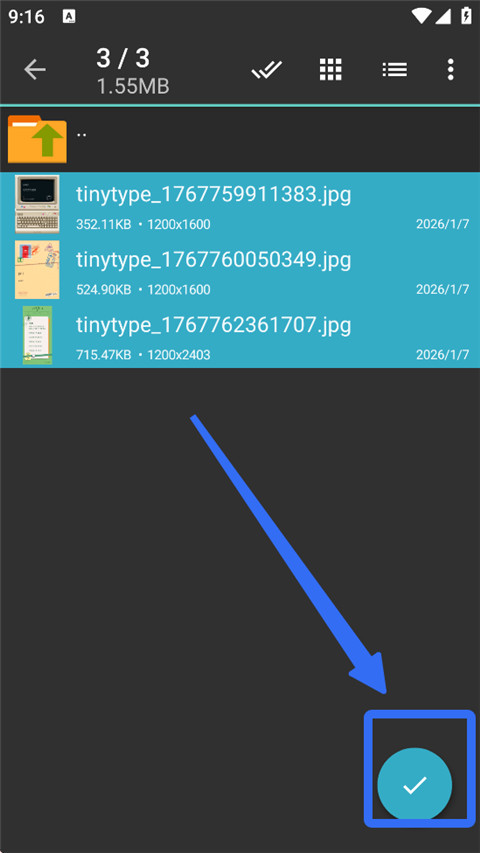The width and height of the screenshot is (480, 853).
Task: Open the three-dot overflow menu
Action: (x=450, y=70)
